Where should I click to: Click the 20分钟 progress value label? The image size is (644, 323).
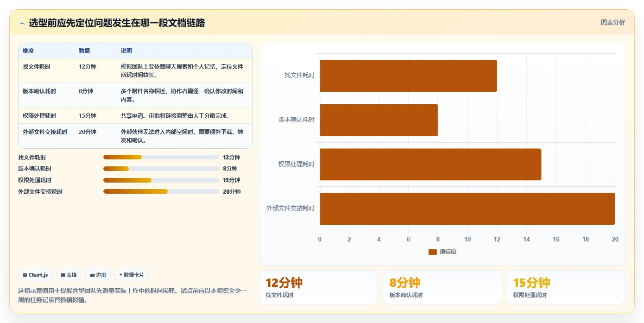point(232,192)
